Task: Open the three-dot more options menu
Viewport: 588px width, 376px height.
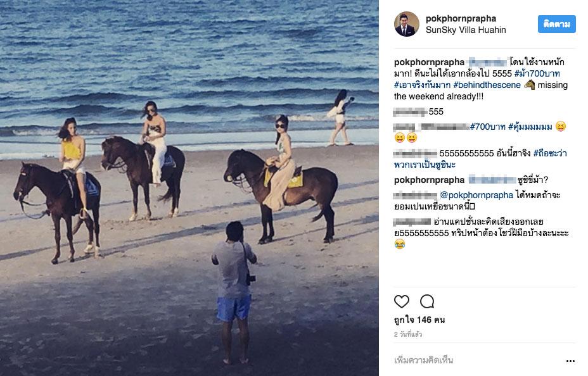Action: tap(570, 361)
